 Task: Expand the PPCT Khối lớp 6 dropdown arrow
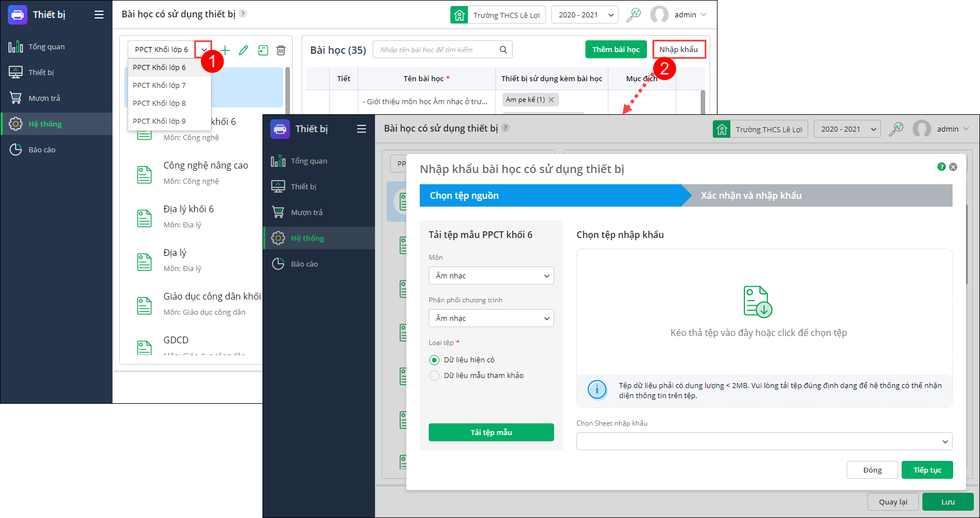[204, 49]
